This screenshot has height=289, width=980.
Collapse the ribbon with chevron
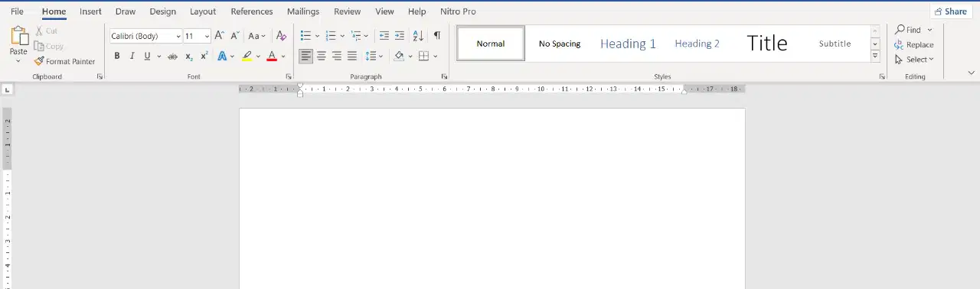coord(972,73)
